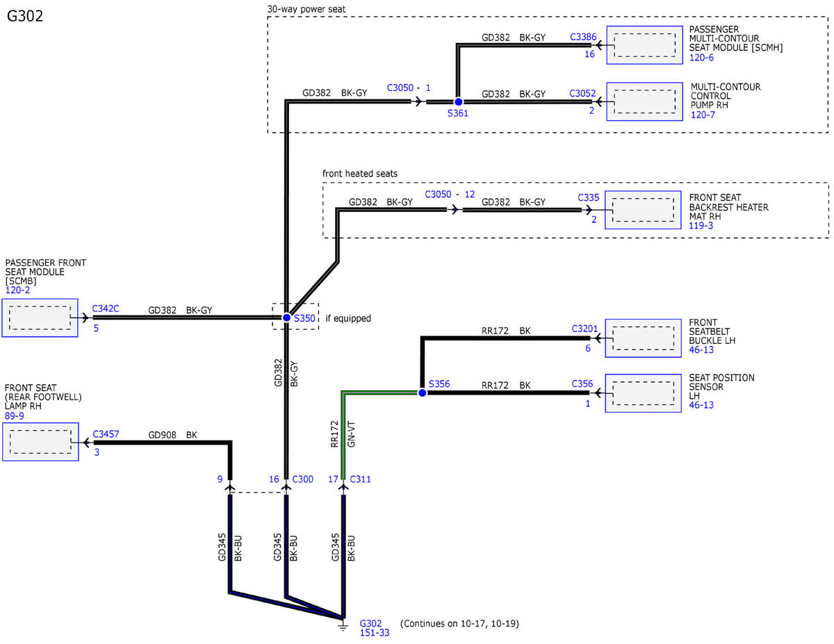Screen dimensions: 834x644
Task: Open connector link C300
Action: point(302,479)
